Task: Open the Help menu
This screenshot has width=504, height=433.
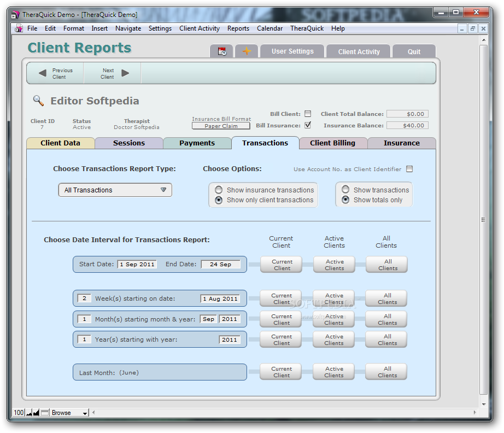Action: (338, 28)
